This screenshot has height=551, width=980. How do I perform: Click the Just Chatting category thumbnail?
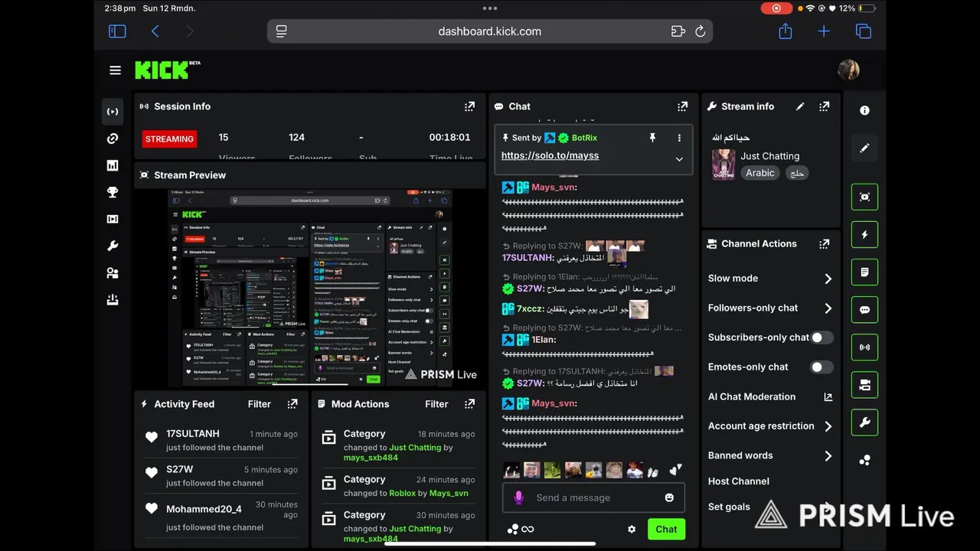pos(724,165)
